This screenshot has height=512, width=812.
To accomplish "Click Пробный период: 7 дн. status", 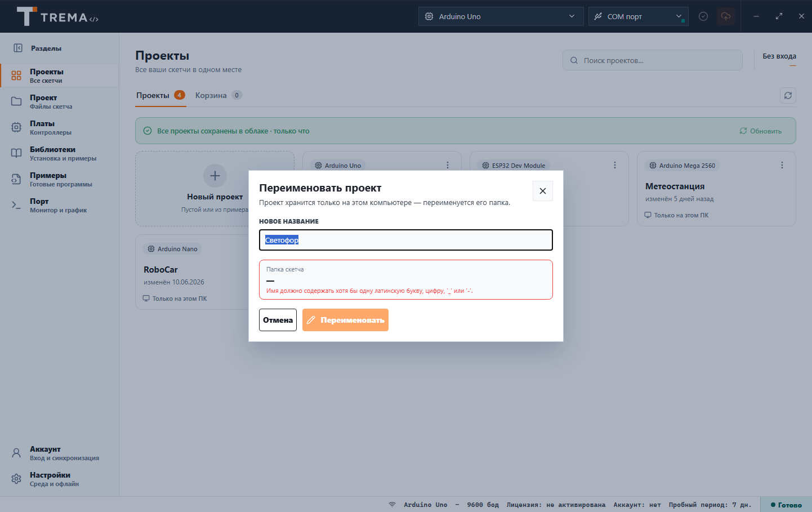I will point(710,505).
